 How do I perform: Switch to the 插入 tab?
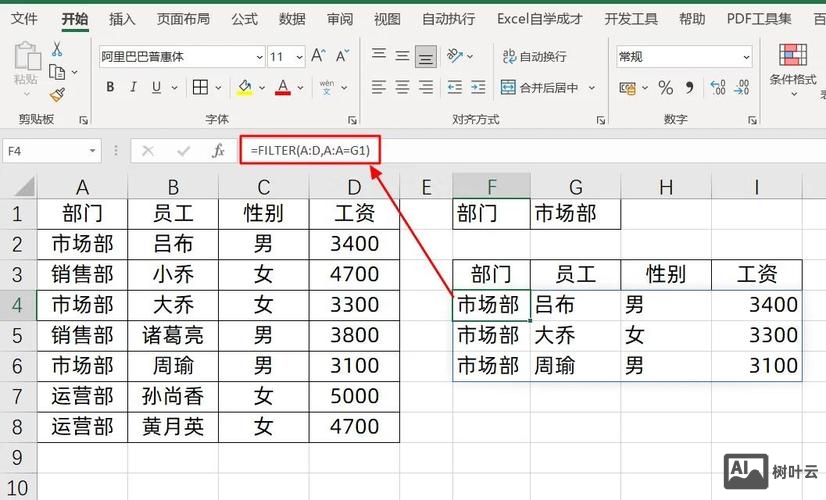point(122,19)
